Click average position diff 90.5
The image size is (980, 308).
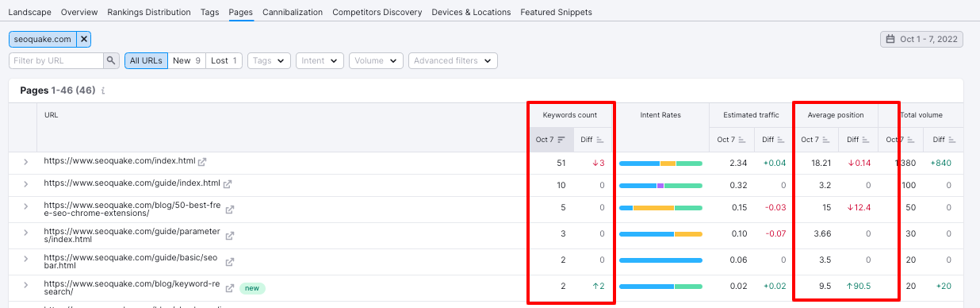pos(859,287)
